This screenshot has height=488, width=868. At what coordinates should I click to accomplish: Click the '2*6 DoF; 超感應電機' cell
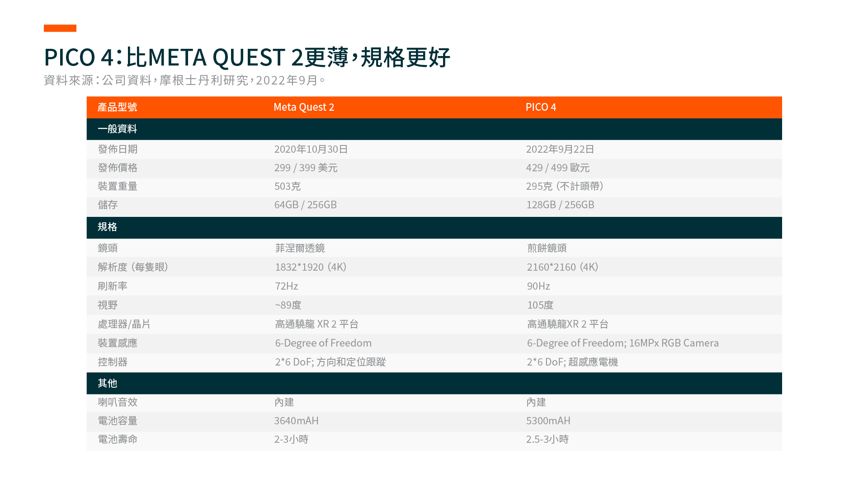pyautogui.click(x=572, y=362)
